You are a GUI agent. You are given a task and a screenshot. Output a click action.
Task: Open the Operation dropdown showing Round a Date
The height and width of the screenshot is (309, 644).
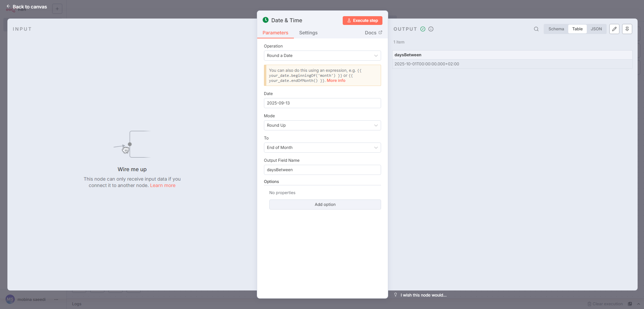322,56
